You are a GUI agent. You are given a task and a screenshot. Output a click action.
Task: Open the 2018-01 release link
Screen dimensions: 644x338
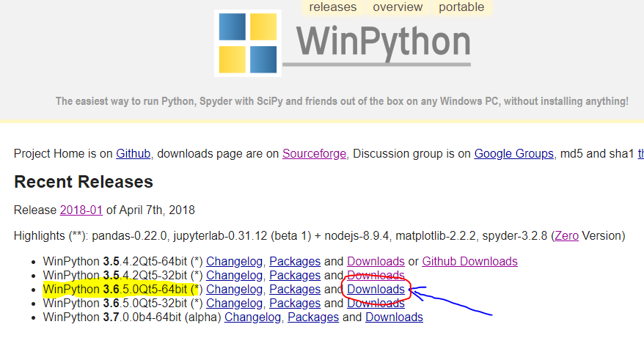81,210
